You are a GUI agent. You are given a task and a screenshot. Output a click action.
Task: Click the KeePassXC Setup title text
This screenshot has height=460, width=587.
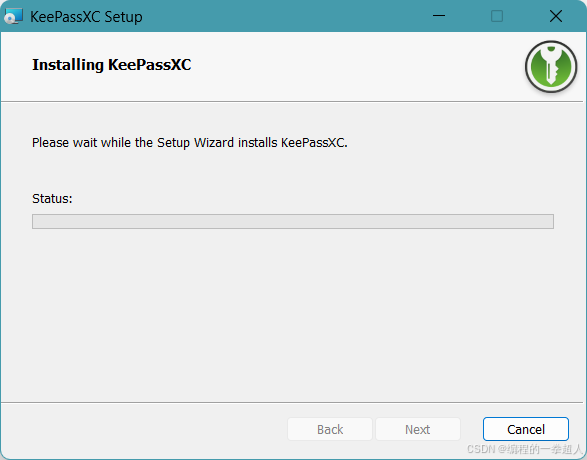pyautogui.click(x=86, y=17)
